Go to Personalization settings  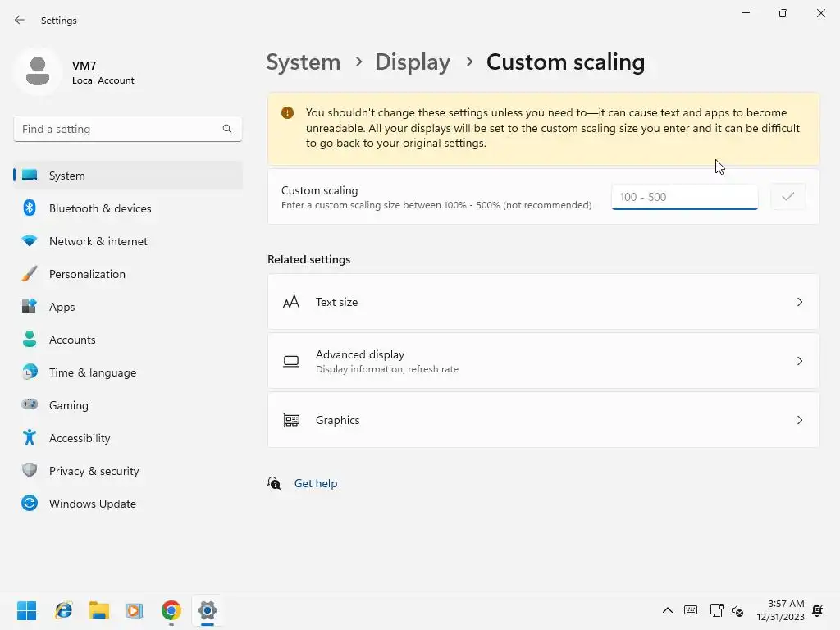coord(87,274)
